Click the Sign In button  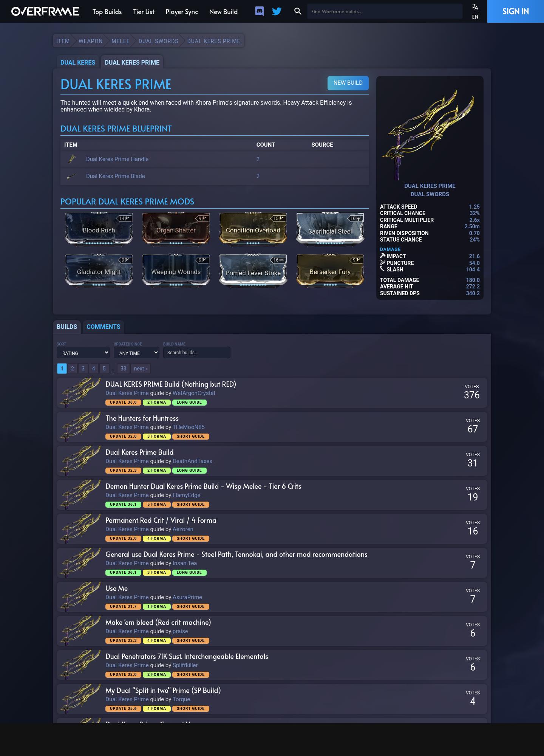coord(516,11)
